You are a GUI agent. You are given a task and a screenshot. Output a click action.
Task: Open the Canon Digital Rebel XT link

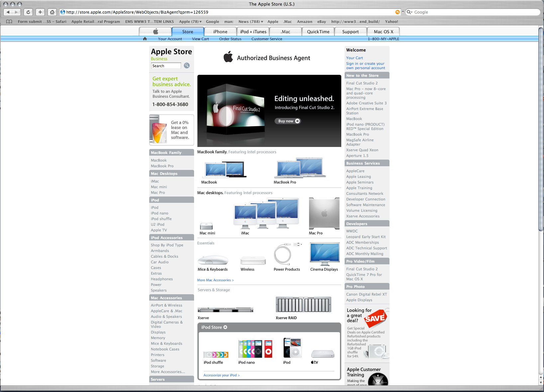coord(366,294)
